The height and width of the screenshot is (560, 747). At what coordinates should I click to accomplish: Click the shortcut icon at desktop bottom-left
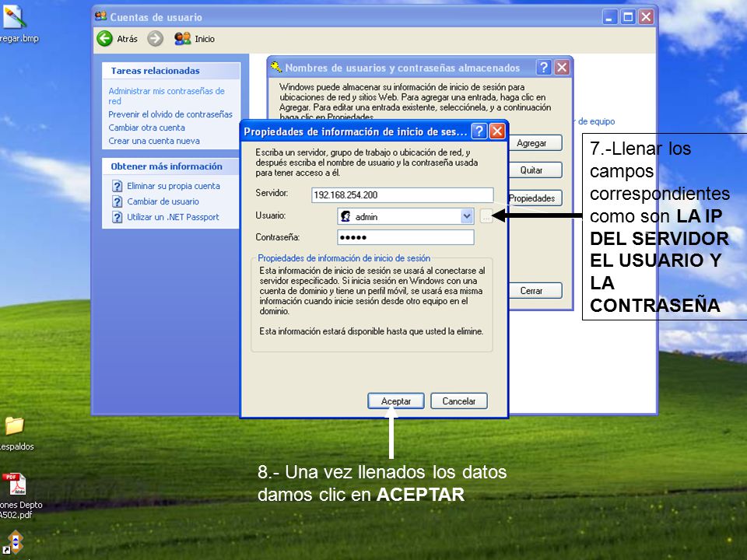pos(14,543)
